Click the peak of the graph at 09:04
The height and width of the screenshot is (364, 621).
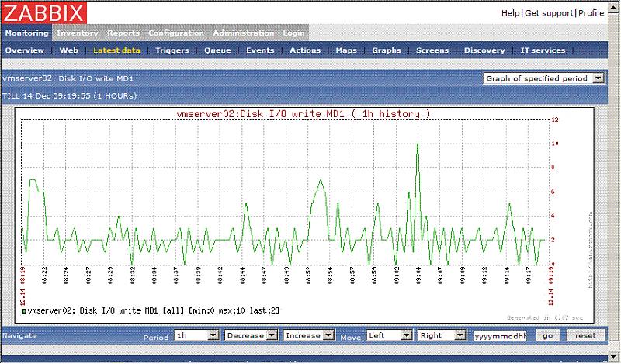click(x=418, y=144)
